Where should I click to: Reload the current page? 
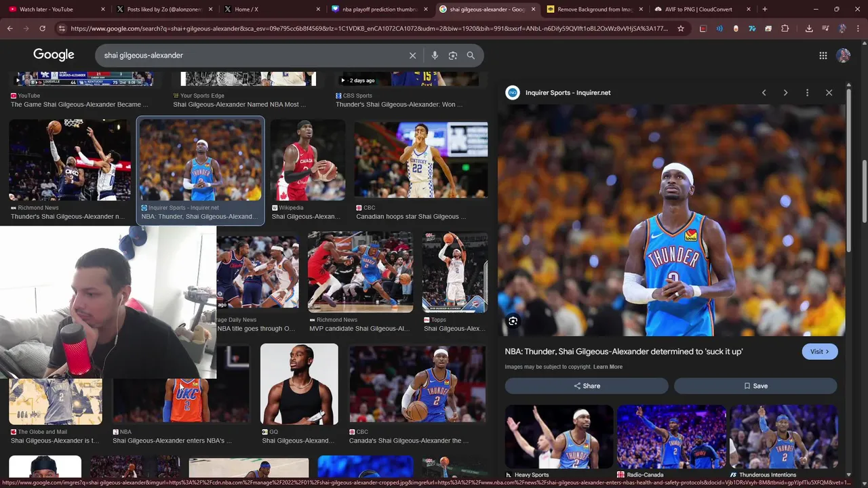[42, 28]
